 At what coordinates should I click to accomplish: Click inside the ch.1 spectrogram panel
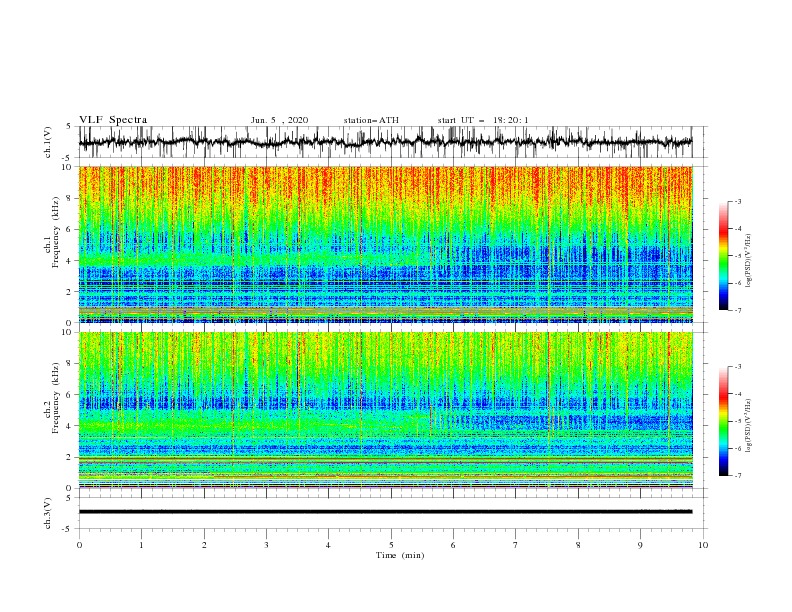click(x=386, y=244)
